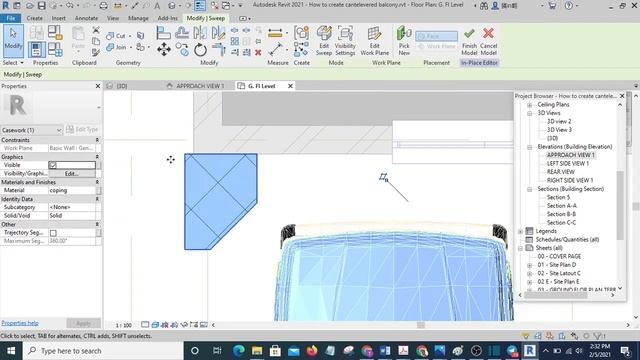Expand the Ceiling Plans tree node
Viewport: 640px width, 360px height.
coord(529,104)
